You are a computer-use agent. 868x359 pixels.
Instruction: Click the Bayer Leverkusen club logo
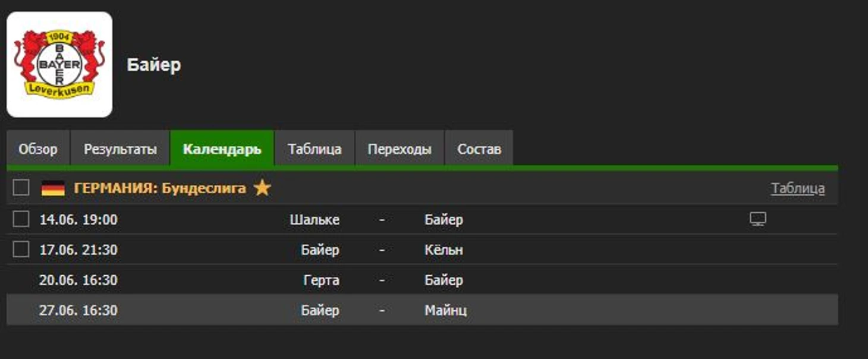(x=59, y=64)
